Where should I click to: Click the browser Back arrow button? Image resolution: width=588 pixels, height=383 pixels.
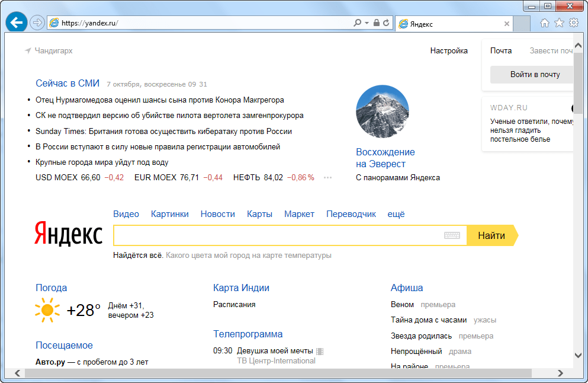coord(16,23)
